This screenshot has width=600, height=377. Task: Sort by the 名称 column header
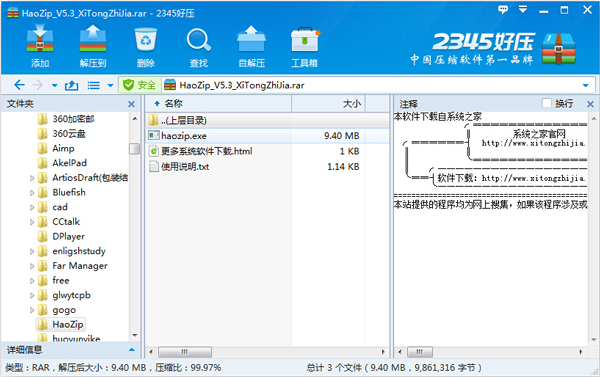click(218, 103)
